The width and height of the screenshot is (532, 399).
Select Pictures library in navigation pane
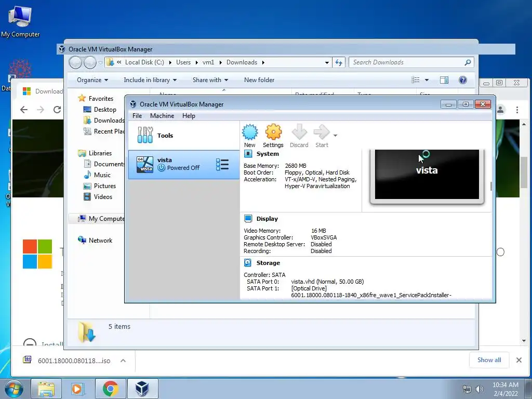point(104,186)
